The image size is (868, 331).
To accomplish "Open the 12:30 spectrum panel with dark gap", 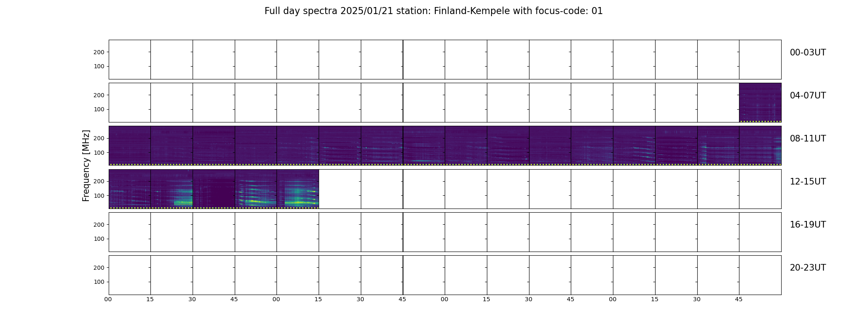I will (214, 189).
